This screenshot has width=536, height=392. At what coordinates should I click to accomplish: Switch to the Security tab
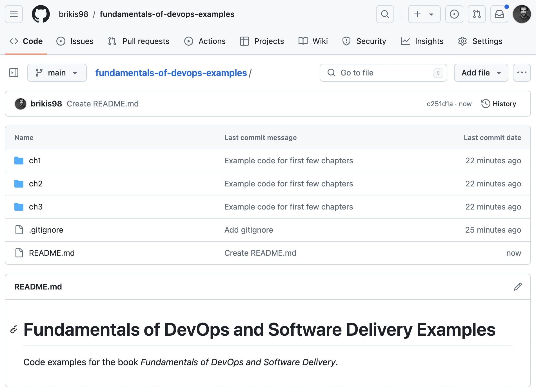tap(364, 41)
